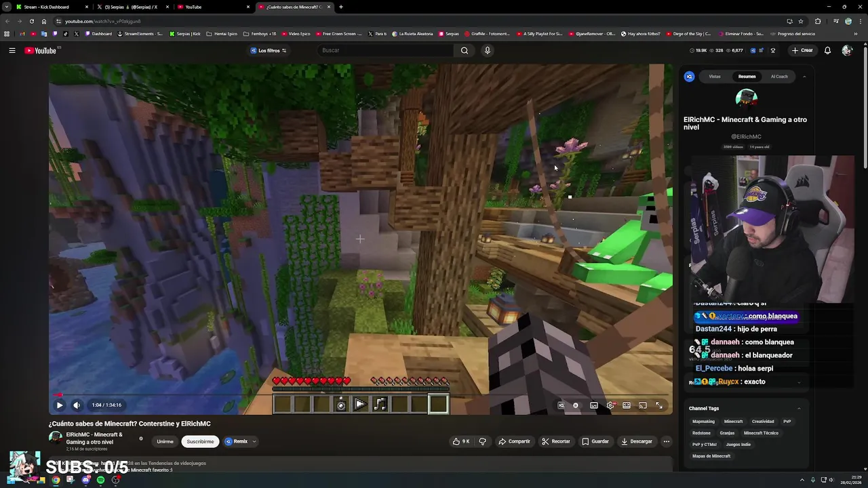Open the StreamElements bookmark
Viewport: 868px width, 488px height.
coord(140,33)
